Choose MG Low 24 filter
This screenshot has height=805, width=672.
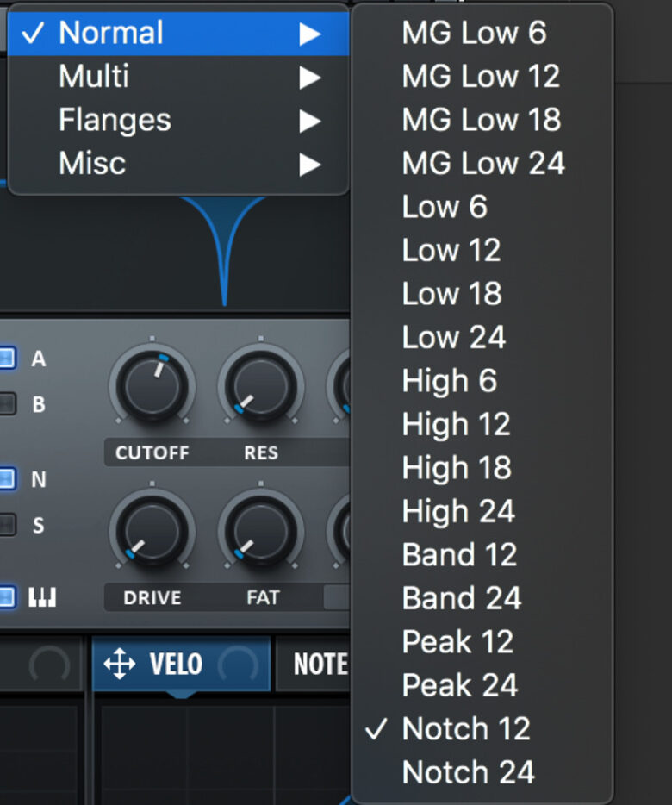pos(482,163)
